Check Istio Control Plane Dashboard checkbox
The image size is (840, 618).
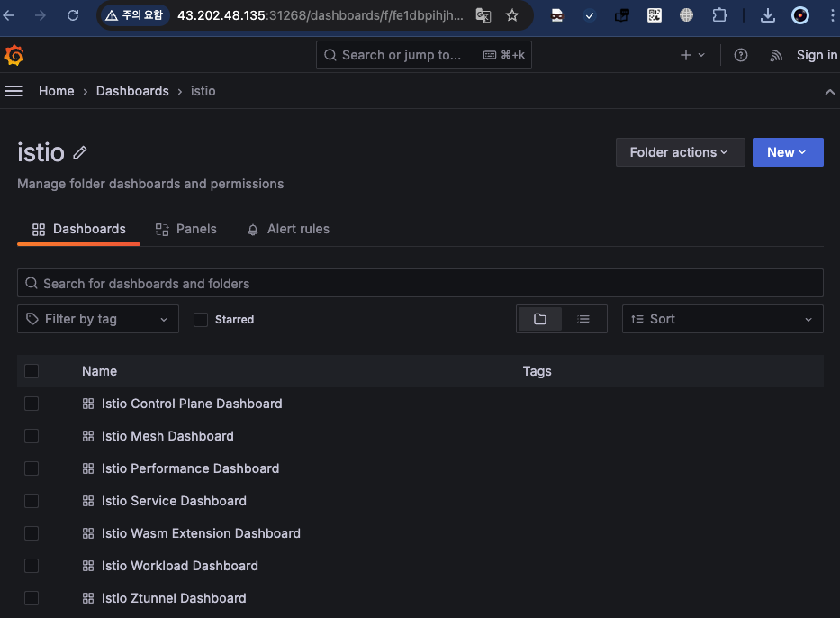click(32, 404)
